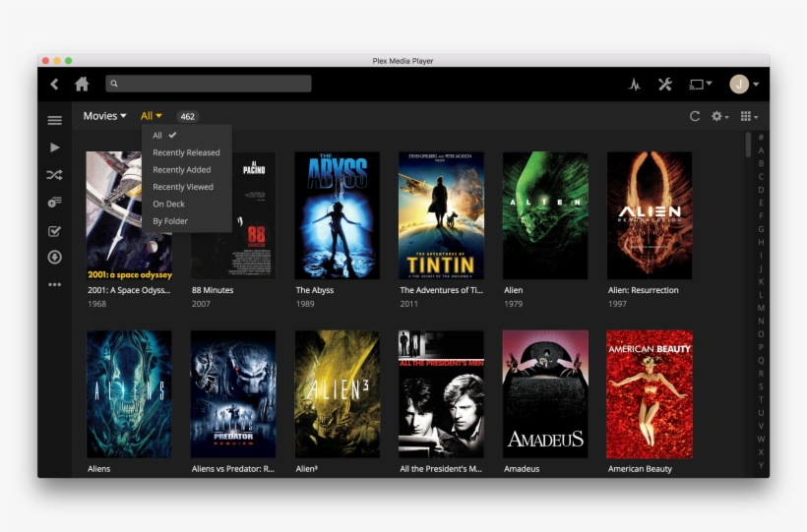The width and height of the screenshot is (807, 532).
Task: Select By Folder in the filter menu
Action: [170, 221]
